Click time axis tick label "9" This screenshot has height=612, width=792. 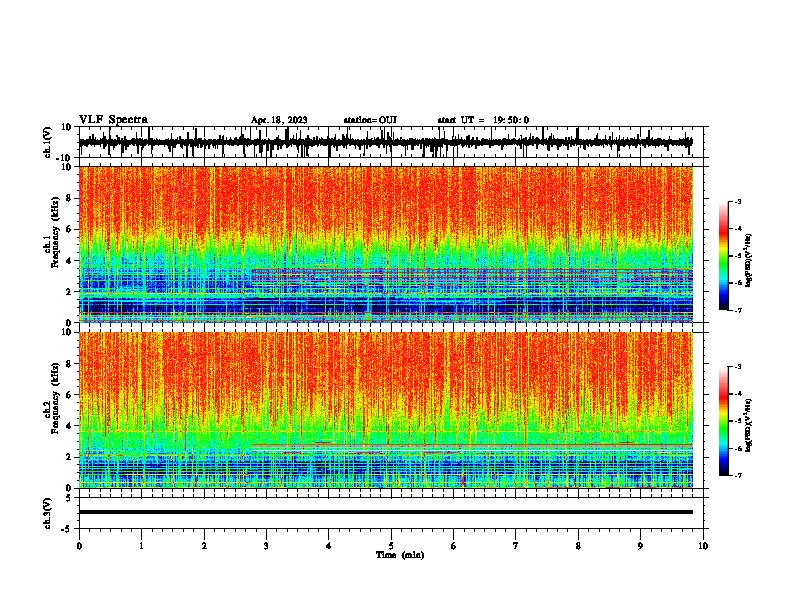click(640, 546)
